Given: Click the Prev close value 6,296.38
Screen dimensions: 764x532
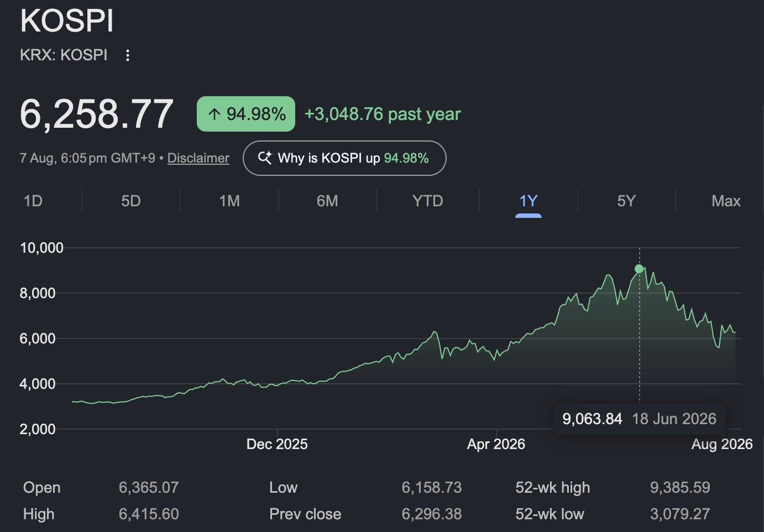Looking at the screenshot, I should (x=432, y=514).
